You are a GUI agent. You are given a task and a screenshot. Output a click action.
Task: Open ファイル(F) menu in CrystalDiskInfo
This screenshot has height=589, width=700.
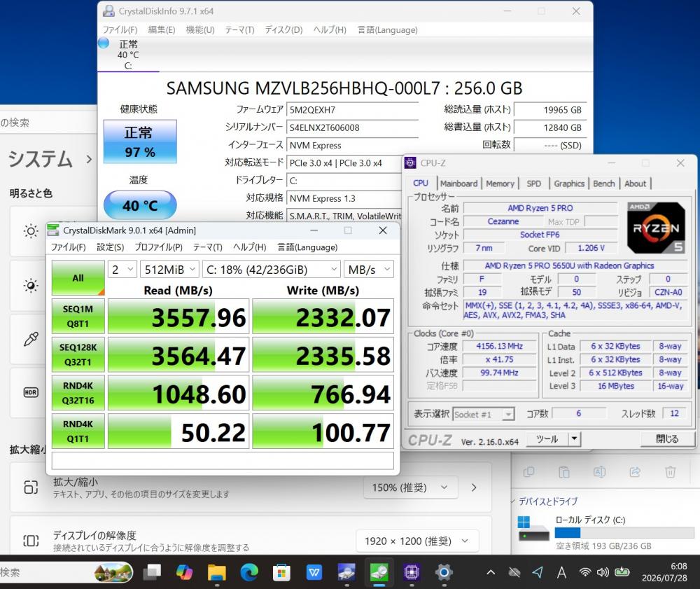click(120, 30)
